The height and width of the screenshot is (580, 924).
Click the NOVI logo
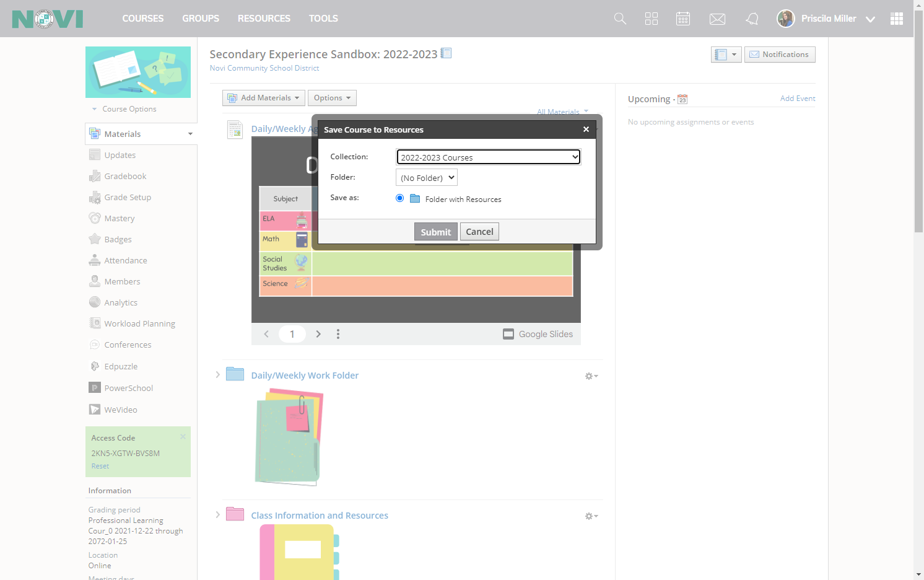(48, 19)
